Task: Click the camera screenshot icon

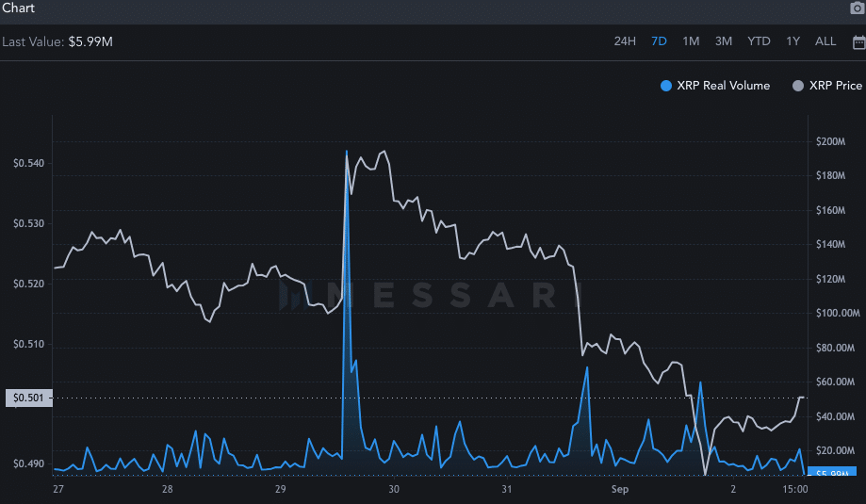Action: pyautogui.click(x=858, y=8)
